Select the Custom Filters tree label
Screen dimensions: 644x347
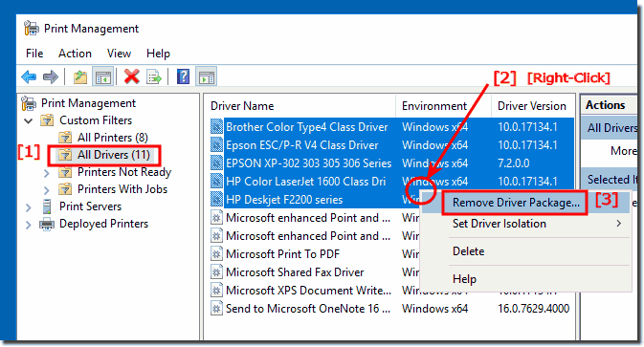[96, 120]
